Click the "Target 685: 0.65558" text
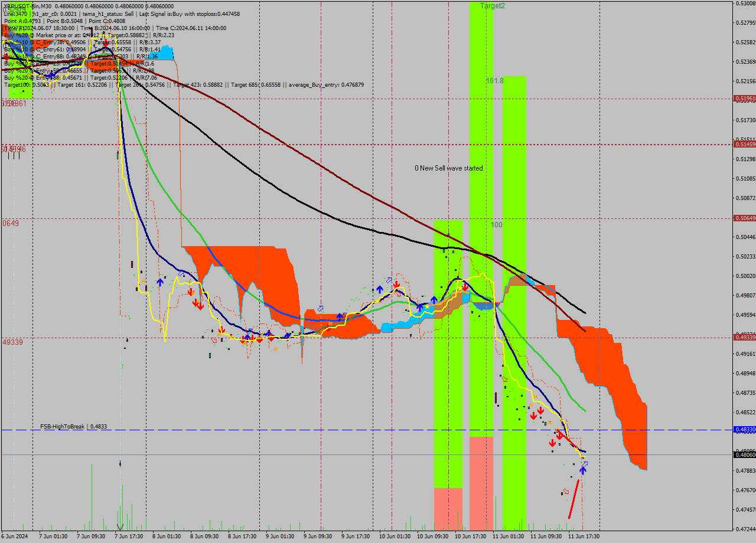 [x=256, y=85]
